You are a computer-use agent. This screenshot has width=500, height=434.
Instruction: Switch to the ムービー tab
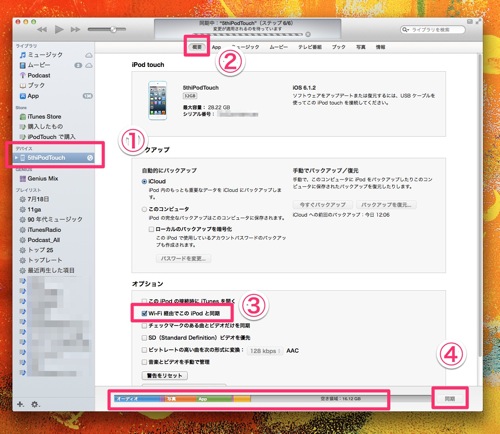(279, 47)
